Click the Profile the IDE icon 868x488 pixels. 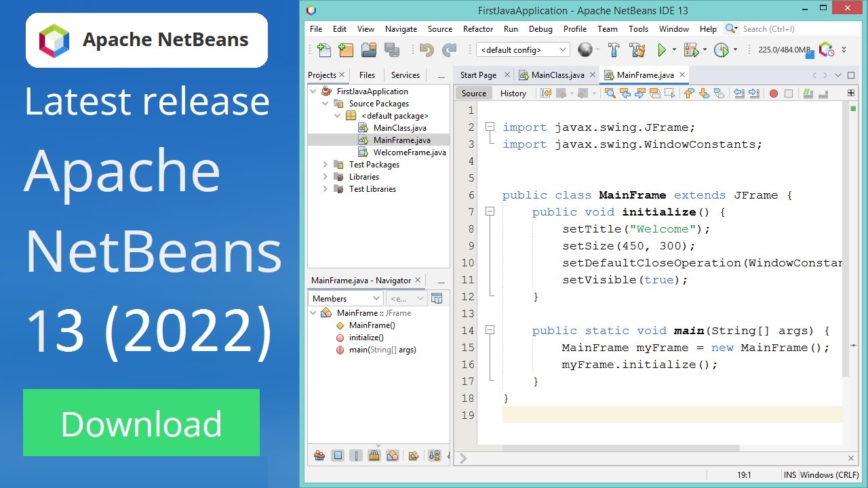(826, 49)
